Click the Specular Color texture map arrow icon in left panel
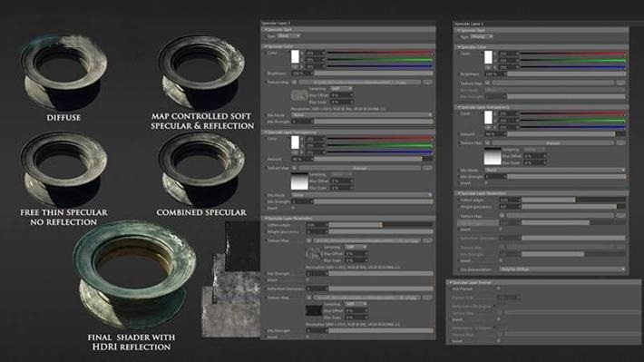Image resolution: width=644 pixels, height=362 pixels. tap(295, 83)
